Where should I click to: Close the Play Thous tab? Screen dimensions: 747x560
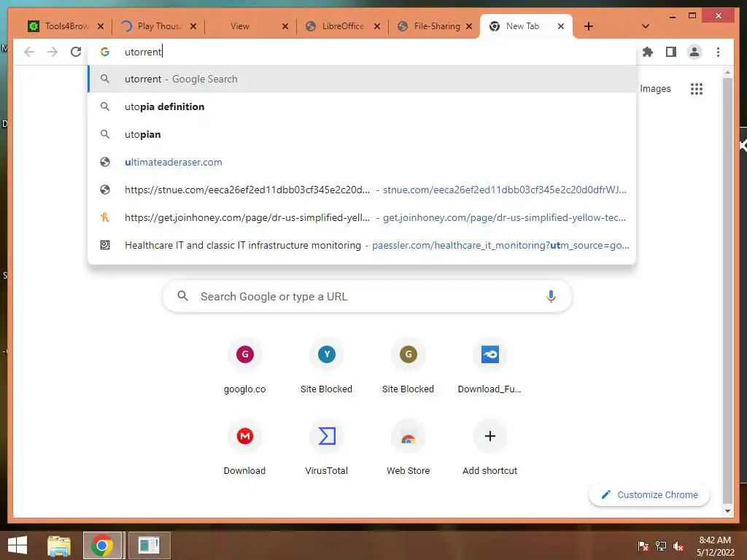tap(193, 26)
